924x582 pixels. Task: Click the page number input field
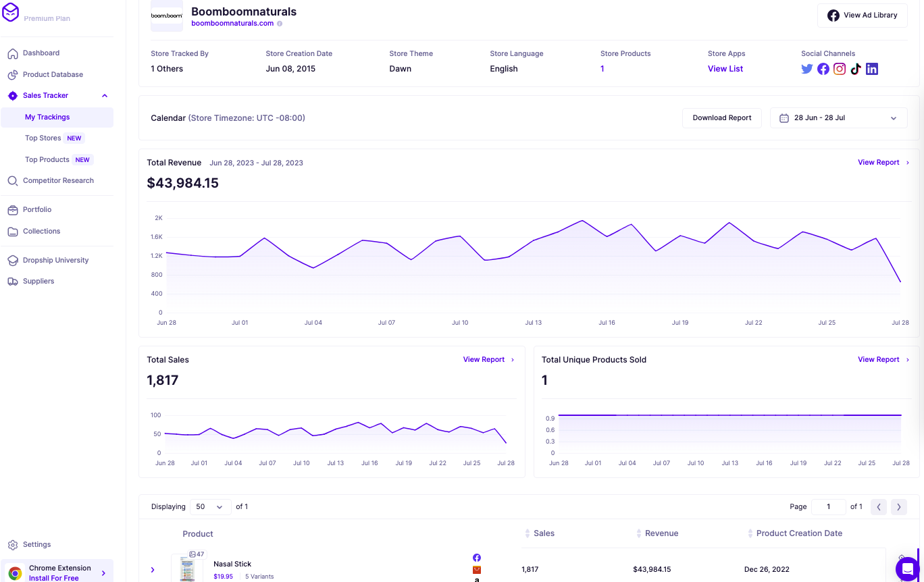(x=829, y=506)
